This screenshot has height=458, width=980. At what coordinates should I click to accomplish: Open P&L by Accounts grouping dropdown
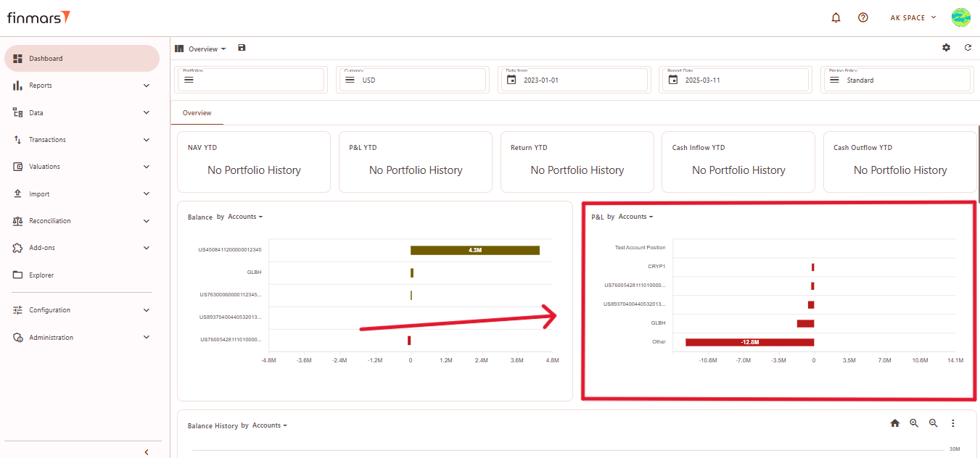tap(635, 217)
